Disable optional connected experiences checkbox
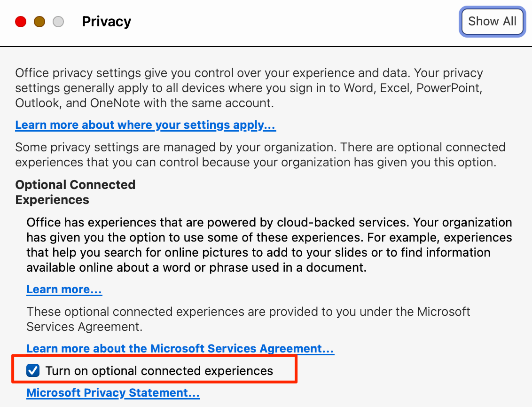 [x=33, y=371]
